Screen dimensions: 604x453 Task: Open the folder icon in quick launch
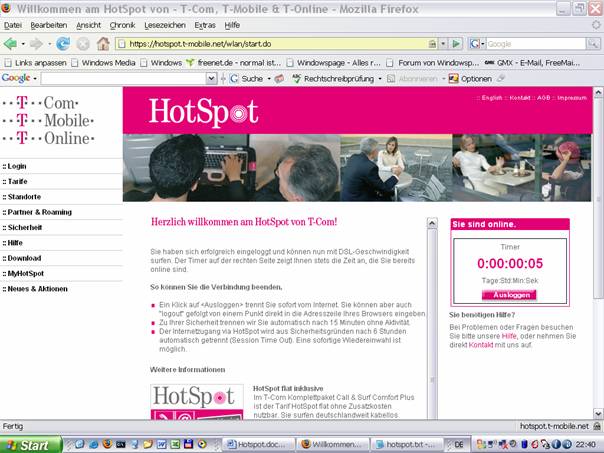(x=148, y=444)
